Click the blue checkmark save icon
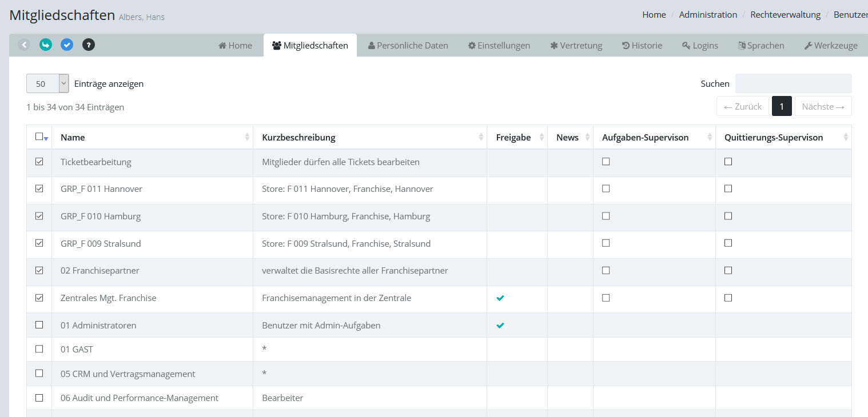This screenshot has width=868, height=417. [67, 45]
